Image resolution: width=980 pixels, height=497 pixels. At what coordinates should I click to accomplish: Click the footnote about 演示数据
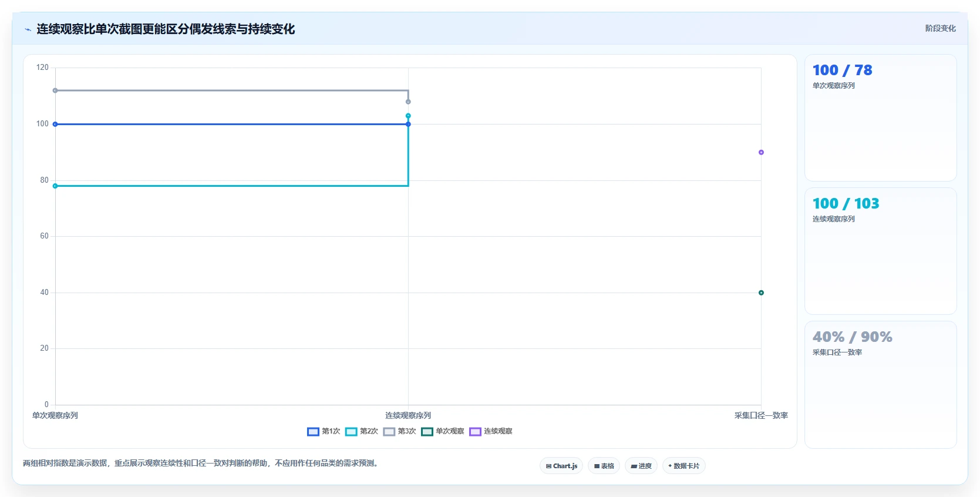tap(202, 464)
